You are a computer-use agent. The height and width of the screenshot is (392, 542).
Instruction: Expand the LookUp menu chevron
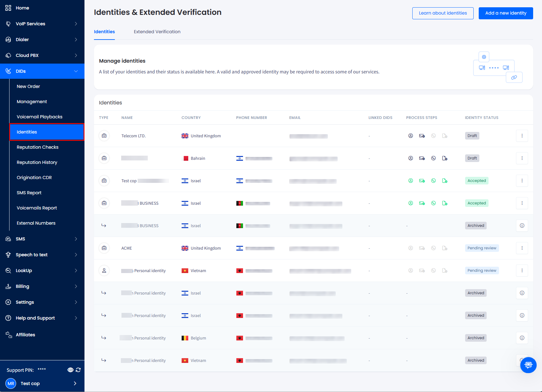click(76, 271)
